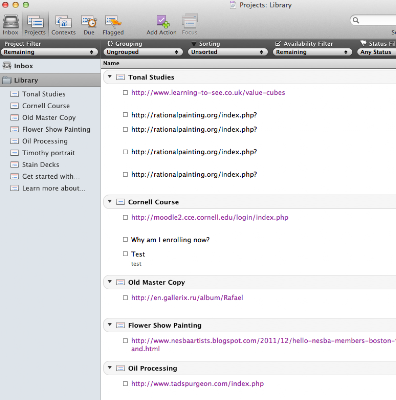Open the Sorting Unsorted dropdown

(x=228, y=52)
